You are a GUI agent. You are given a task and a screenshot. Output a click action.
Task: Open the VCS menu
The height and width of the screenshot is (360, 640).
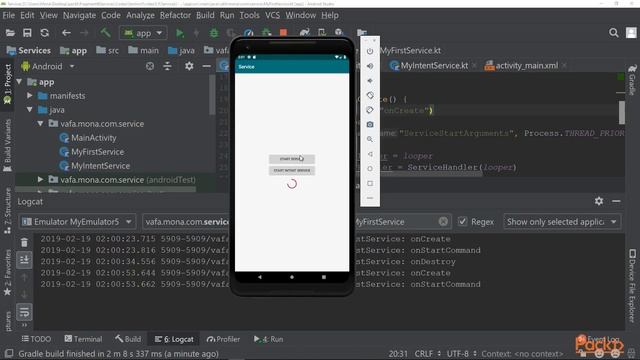[272, 15]
